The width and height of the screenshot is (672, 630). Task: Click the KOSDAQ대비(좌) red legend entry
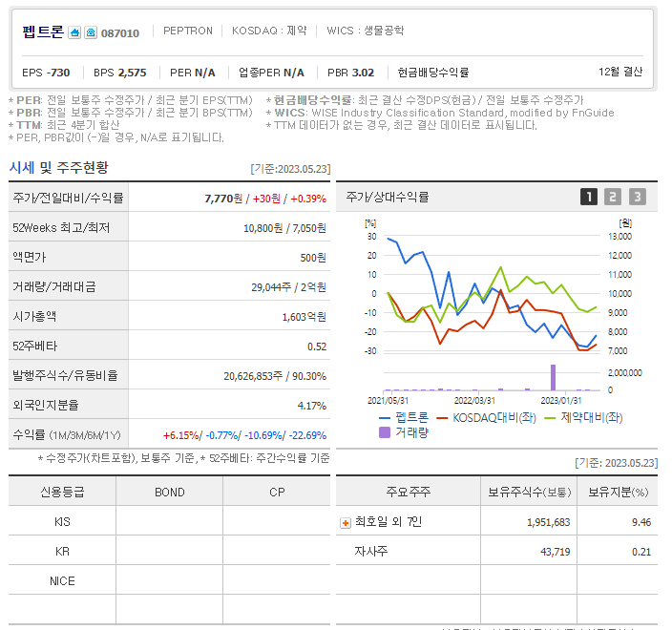tap(486, 417)
